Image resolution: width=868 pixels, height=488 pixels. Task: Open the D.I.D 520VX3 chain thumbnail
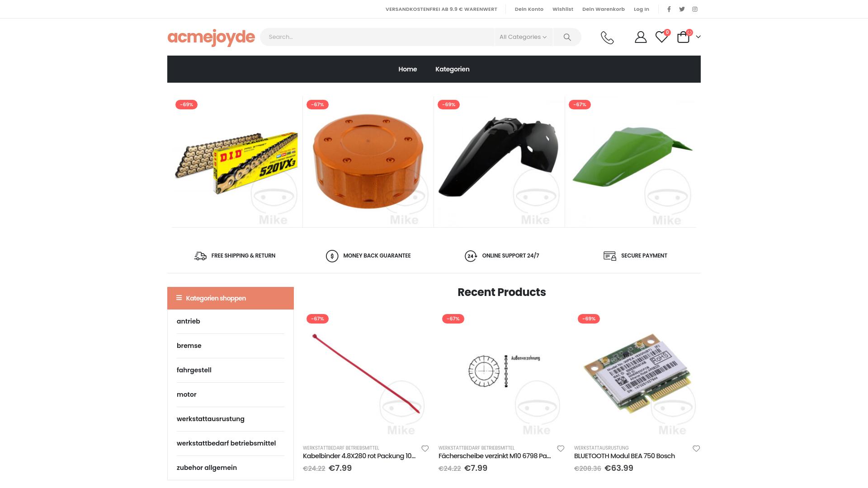[237, 162]
